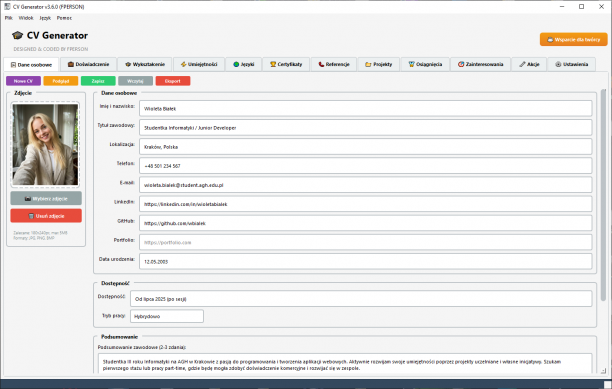Viewport: 612px width, 389px height.
Task: Click the globe icon on Języki tab
Action: pos(236,64)
